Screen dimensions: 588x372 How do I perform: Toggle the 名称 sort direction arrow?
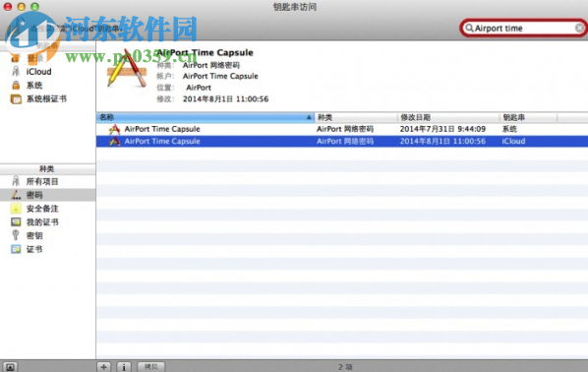click(x=309, y=117)
